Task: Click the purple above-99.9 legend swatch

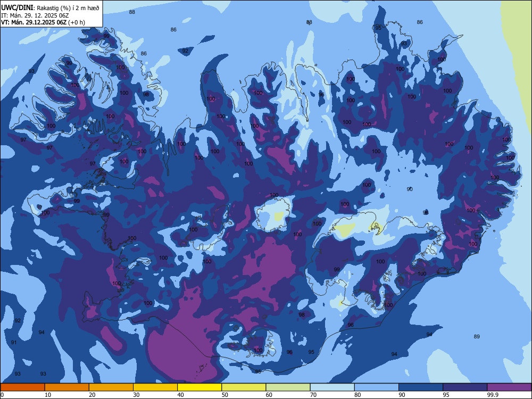Action: pos(509,387)
